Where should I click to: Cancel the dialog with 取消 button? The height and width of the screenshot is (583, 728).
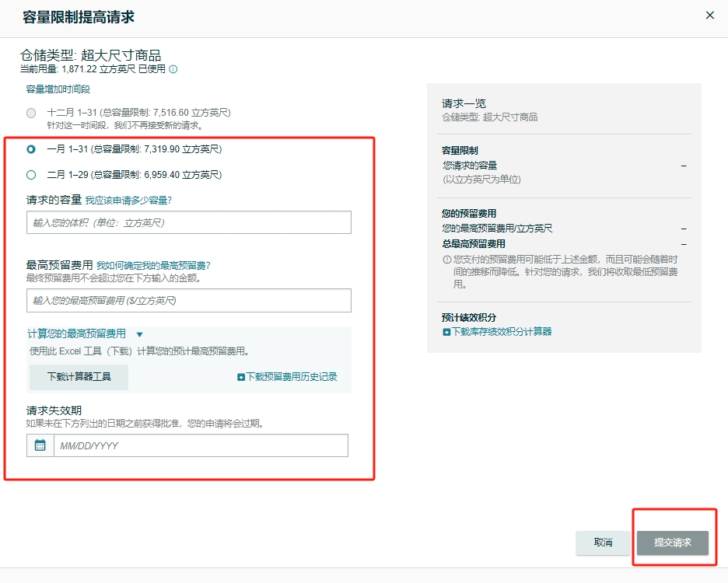(603, 543)
